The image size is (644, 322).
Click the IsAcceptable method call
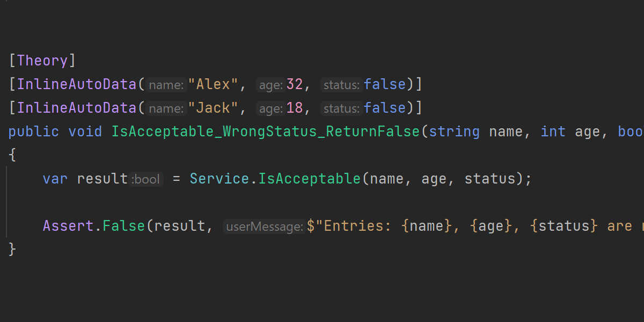pos(310,179)
